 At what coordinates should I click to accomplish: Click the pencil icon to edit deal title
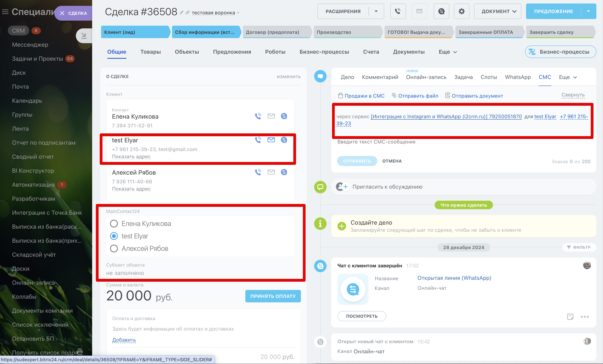point(181,13)
